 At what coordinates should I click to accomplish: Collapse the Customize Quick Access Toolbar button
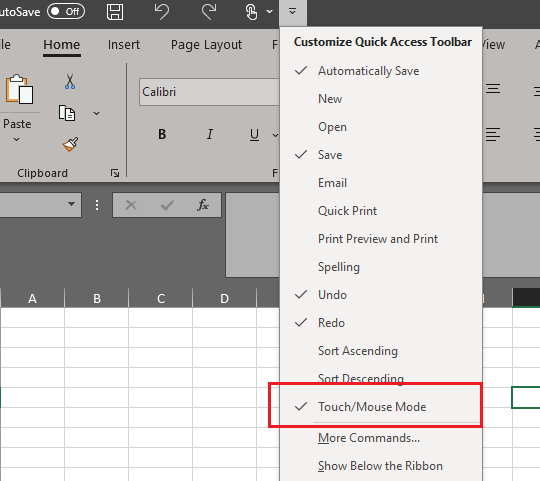(293, 12)
